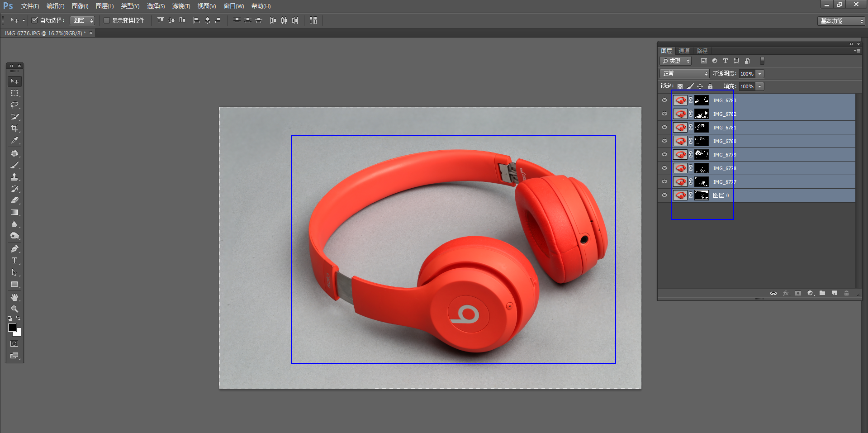The image size is (868, 433).
Task: Toggle Quick Mask mode
Action: click(x=14, y=344)
